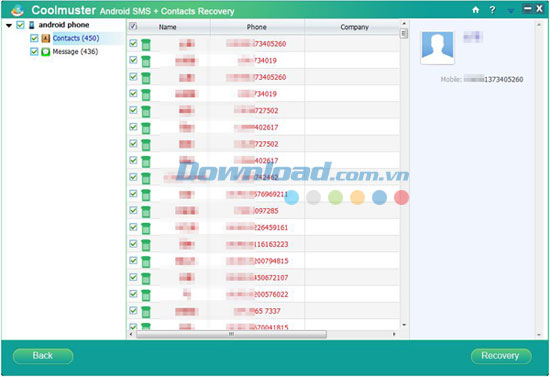Uncheck the checkbox on the 450672107 row
550x377 pixels.
pos(133,277)
